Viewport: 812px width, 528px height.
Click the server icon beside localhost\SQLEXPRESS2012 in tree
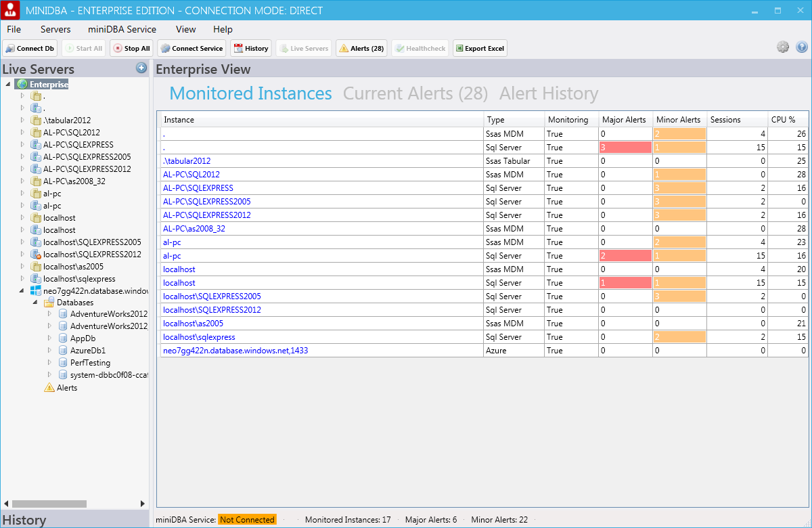36,254
